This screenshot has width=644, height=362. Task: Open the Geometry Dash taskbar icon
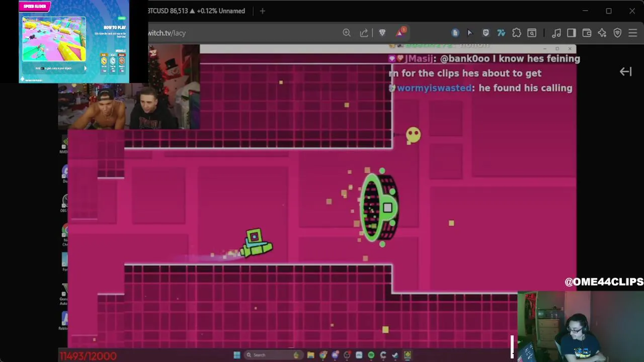pos(408,355)
